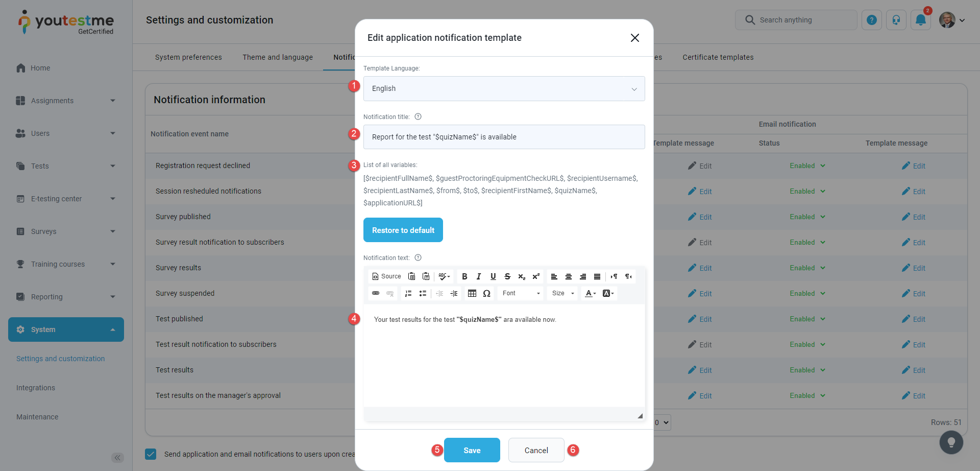980x471 pixels.
Task: Click the insert link icon
Action: click(376, 293)
